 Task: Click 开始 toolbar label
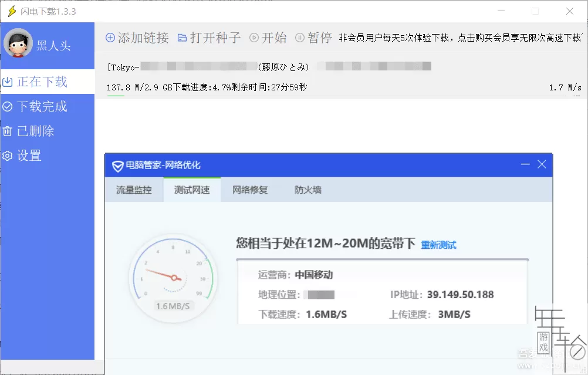point(274,38)
